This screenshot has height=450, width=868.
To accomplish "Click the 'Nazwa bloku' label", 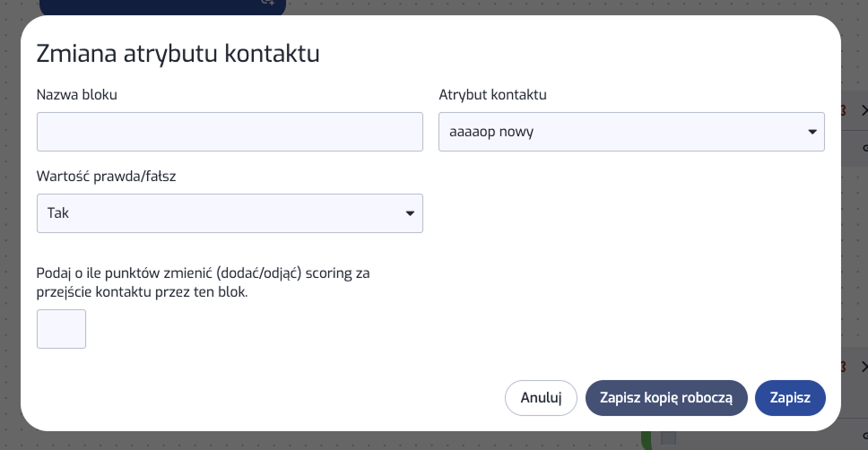I will pos(76,94).
